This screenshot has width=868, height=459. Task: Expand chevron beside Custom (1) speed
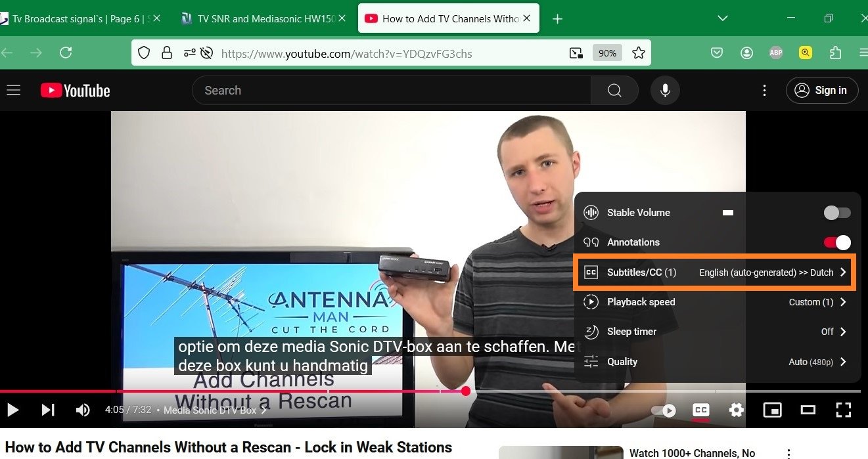(843, 302)
